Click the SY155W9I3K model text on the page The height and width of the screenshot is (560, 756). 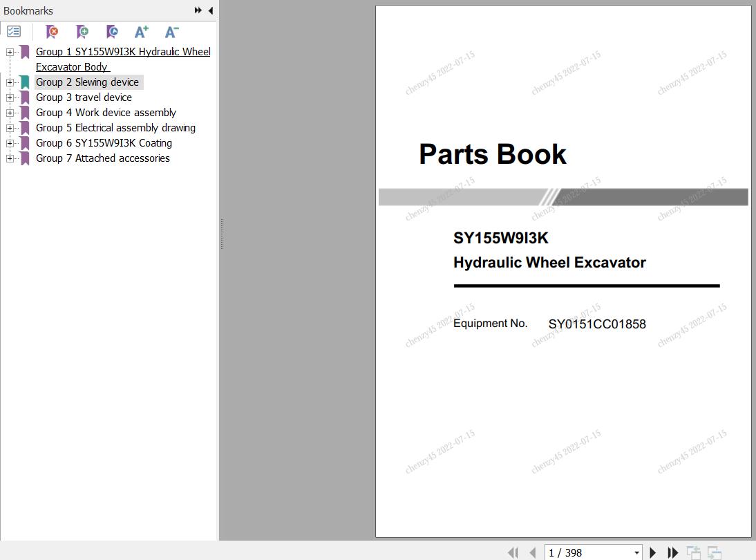[x=500, y=238]
